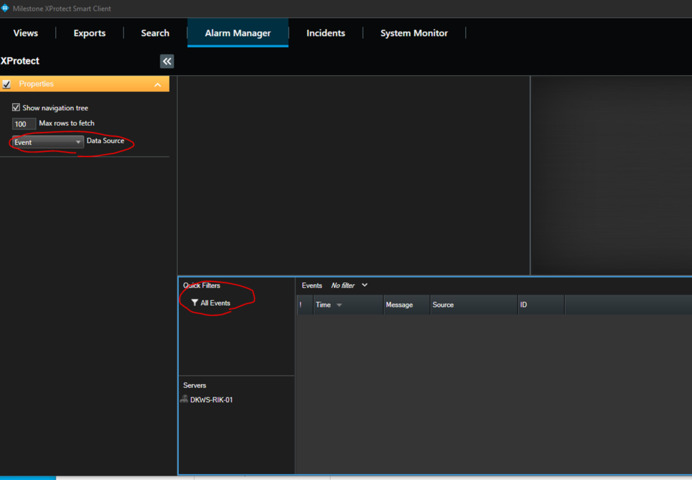Select the All Events quick filter
Screen dimensions: 692x480
point(215,303)
